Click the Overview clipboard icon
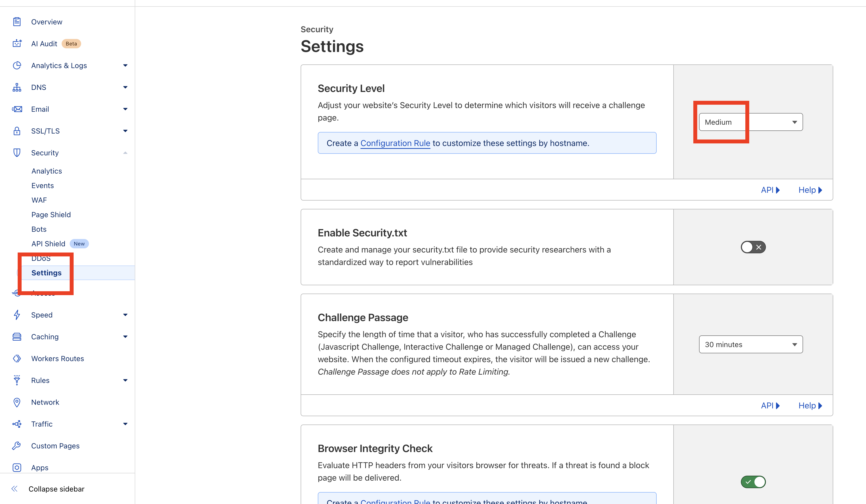The width and height of the screenshot is (866, 504). pyautogui.click(x=17, y=21)
